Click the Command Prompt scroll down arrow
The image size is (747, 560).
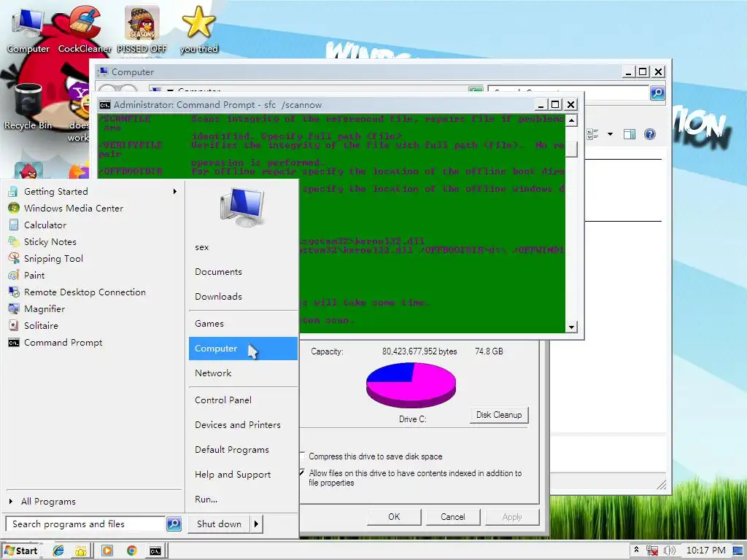571,327
